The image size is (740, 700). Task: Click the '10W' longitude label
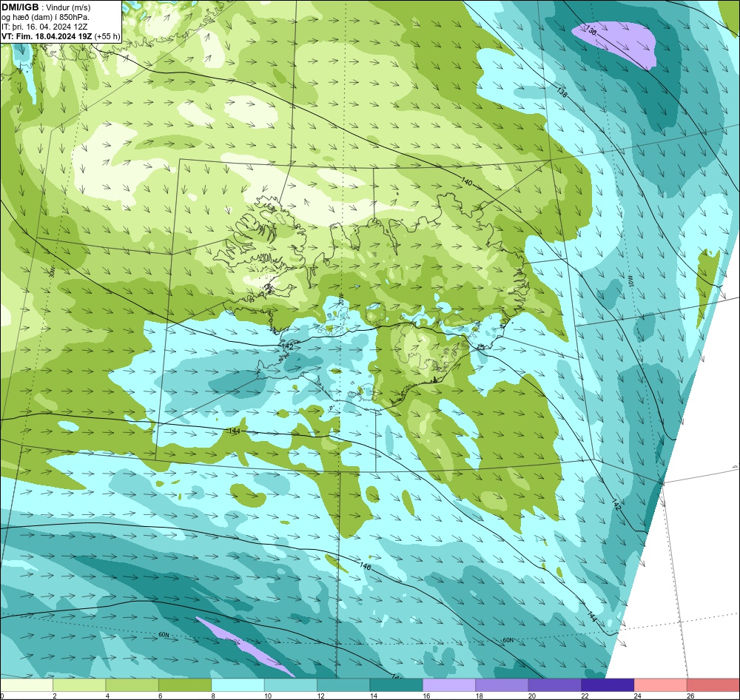(631, 281)
